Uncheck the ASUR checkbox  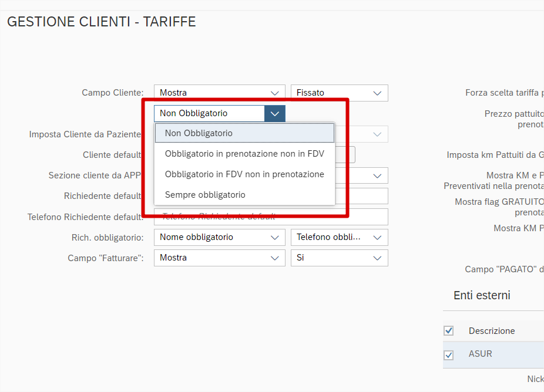point(449,355)
